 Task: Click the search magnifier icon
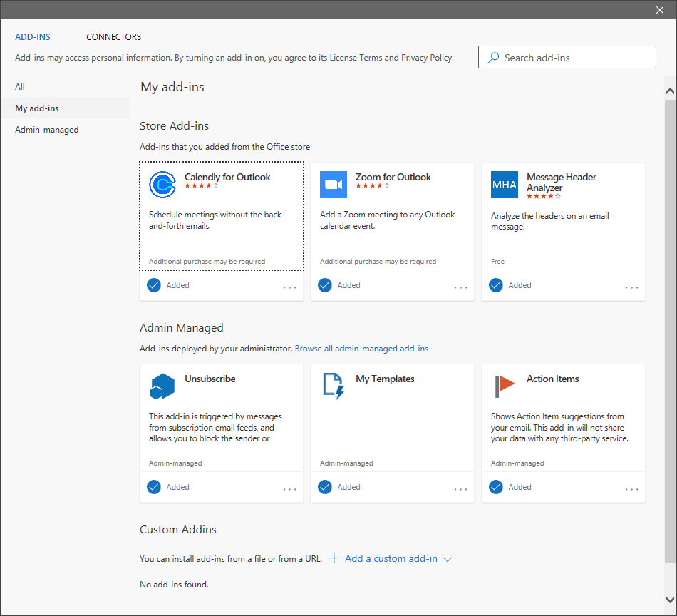click(x=493, y=57)
